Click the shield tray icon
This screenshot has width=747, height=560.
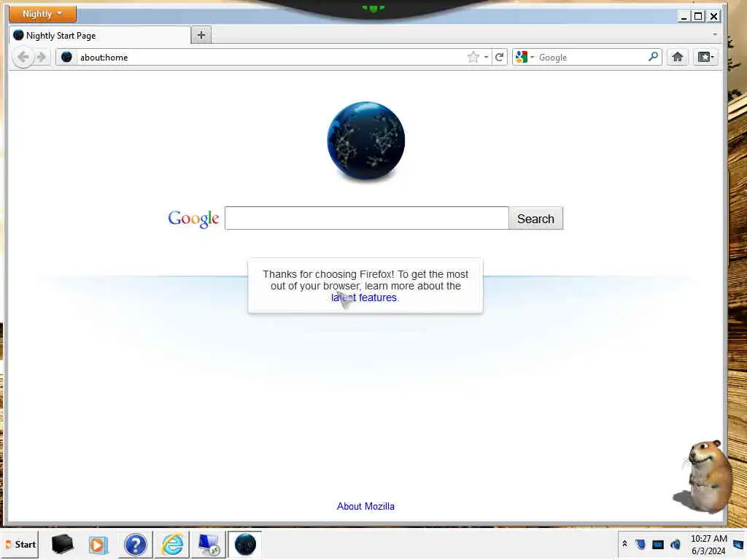640,544
